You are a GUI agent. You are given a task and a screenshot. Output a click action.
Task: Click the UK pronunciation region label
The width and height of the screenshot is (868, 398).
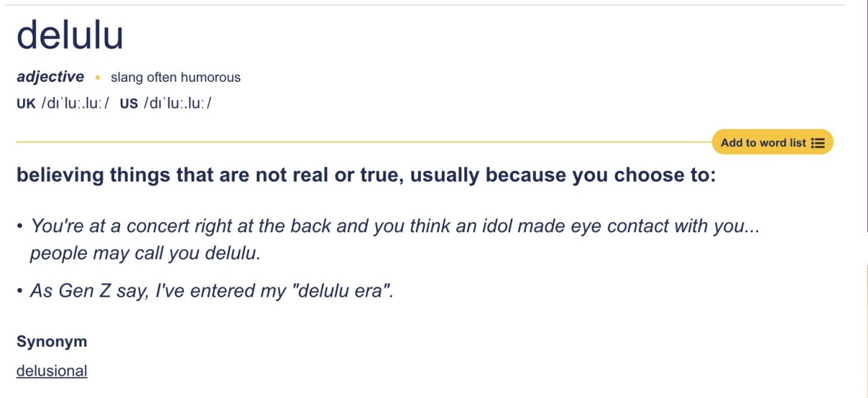(26, 103)
